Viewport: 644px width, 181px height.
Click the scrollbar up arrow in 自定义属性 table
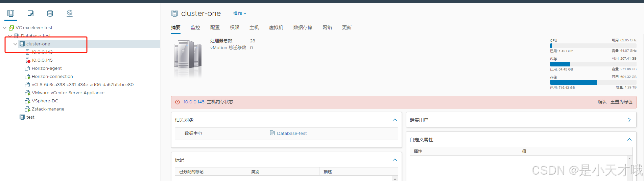pyautogui.click(x=629, y=159)
